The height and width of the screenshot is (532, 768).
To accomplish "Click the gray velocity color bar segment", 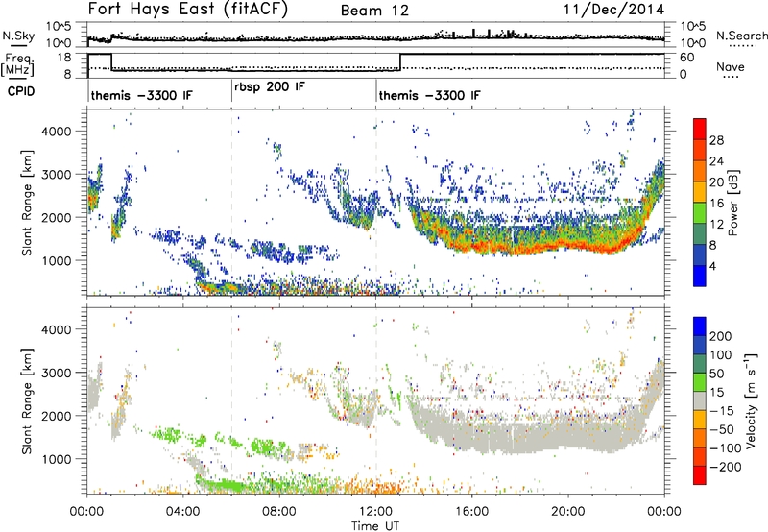I will tap(700, 400).
